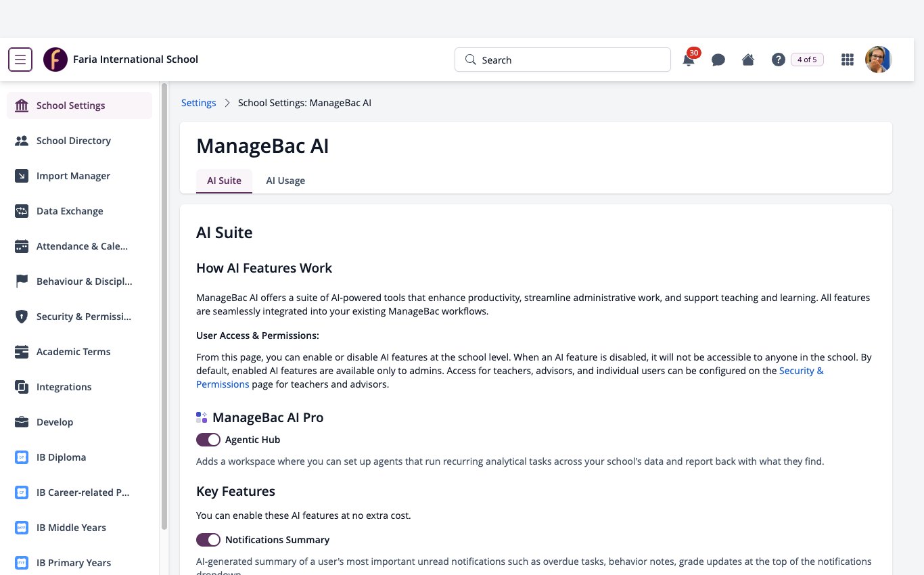Switch to the AI Usage tab
This screenshot has height=575, width=924.
pos(285,181)
